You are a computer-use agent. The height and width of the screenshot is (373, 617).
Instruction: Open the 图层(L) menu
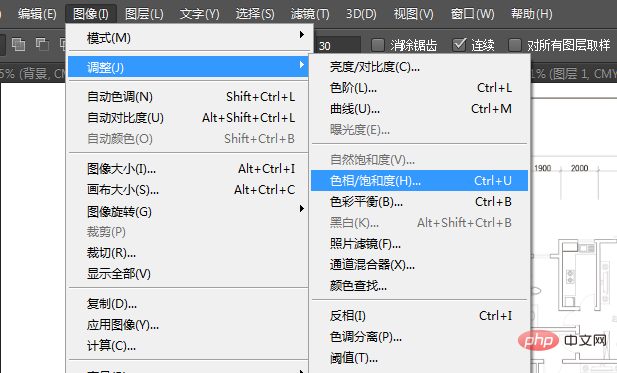(144, 14)
